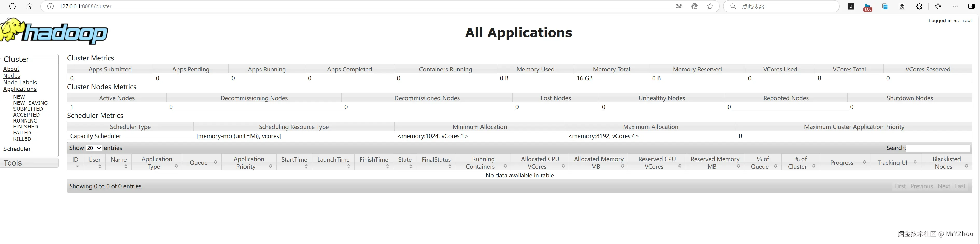
Task: Click the magnifier icon in search box
Action: 733,6
